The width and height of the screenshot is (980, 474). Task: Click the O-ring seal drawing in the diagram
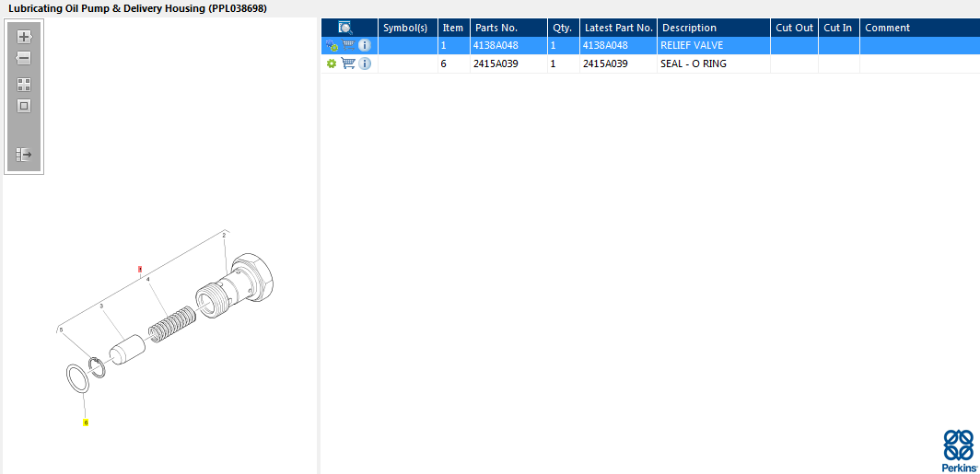77,378
